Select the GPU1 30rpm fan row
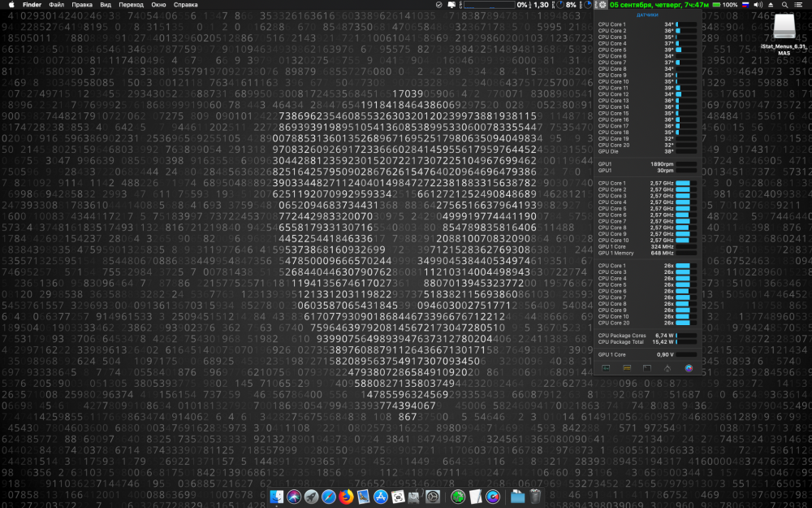The image size is (812, 508). tap(647, 171)
